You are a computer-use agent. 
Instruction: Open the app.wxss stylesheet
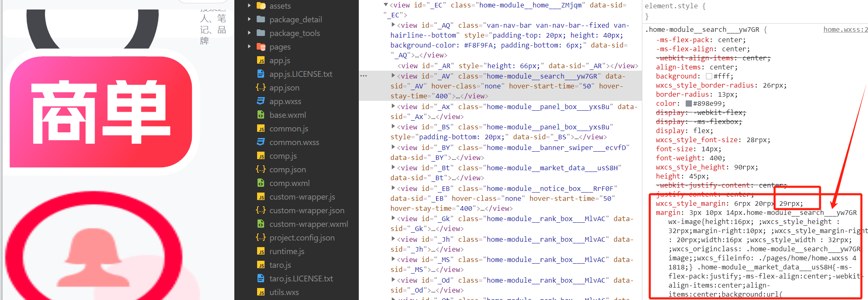pos(285,101)
